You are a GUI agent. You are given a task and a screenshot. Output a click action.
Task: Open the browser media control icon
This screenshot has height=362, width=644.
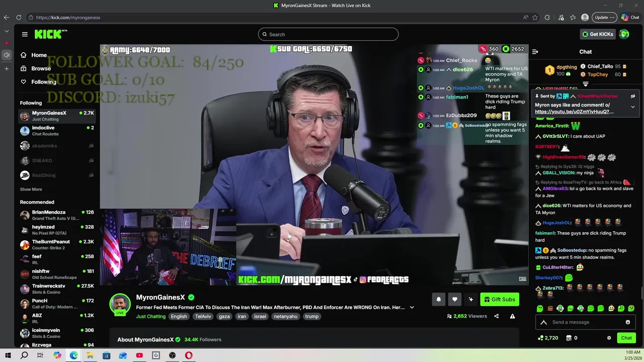[x=561, y=17]
